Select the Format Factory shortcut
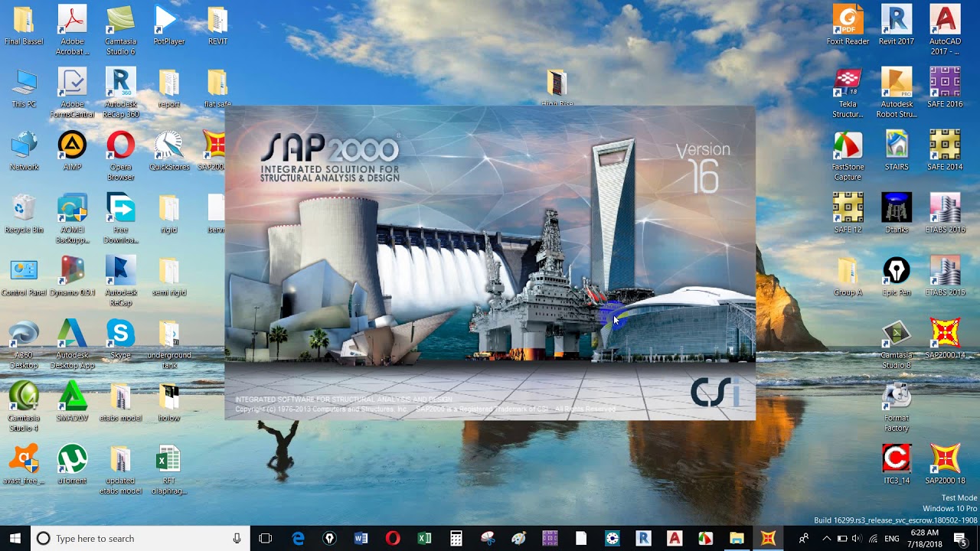Image resolution: width=980 pixels, height=551 pixels. point(896,406)
